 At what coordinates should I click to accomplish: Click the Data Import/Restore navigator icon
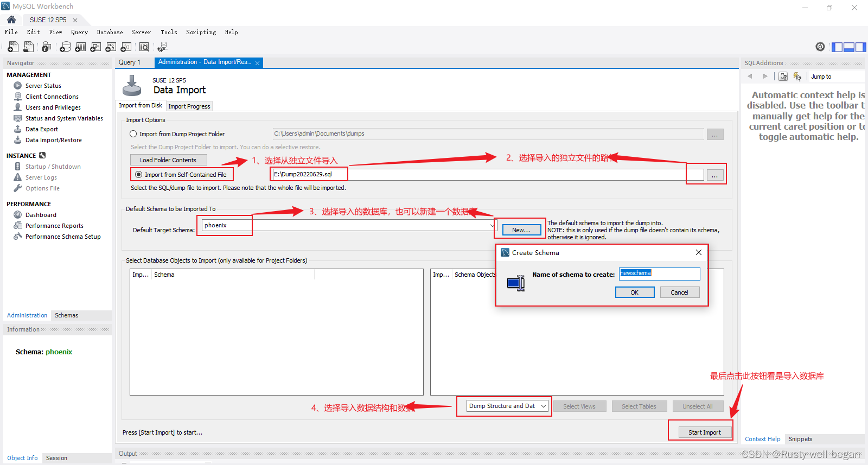point(18,140)
